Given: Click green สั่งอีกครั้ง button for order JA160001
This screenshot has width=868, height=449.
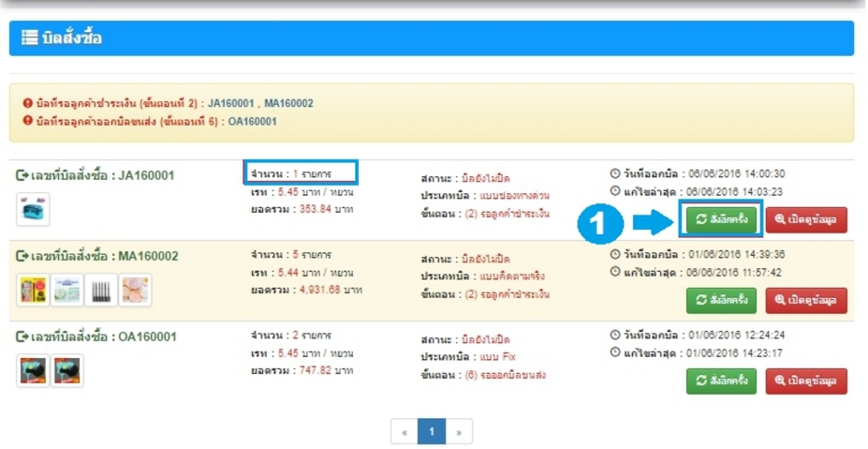Looking at the screenshot, I should (722, 220).
